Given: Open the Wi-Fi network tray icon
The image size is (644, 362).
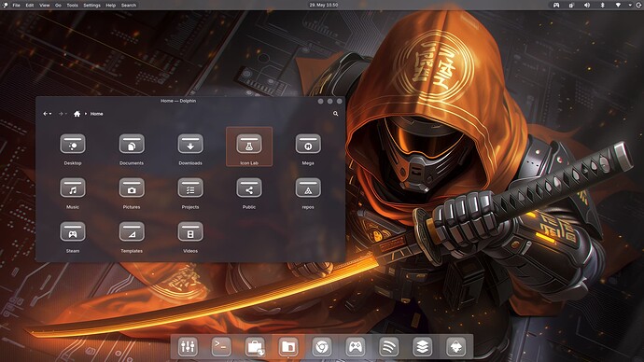Looking at the screenshot, I should coord(618,6).
